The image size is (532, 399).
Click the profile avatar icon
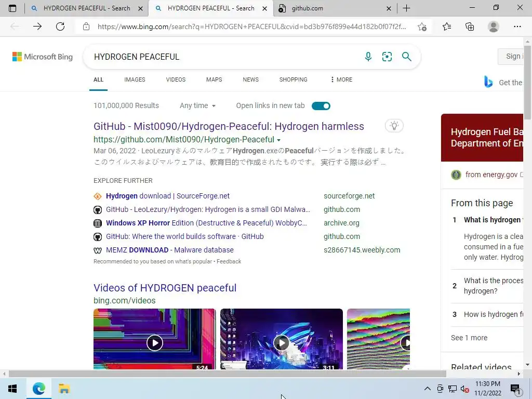point(494,26)
